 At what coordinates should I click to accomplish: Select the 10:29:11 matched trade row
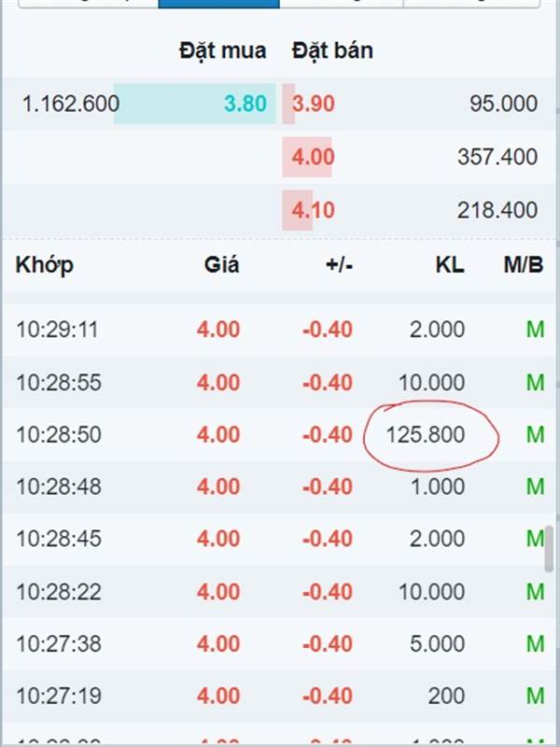pyautogui.click(x=280, y=330)
